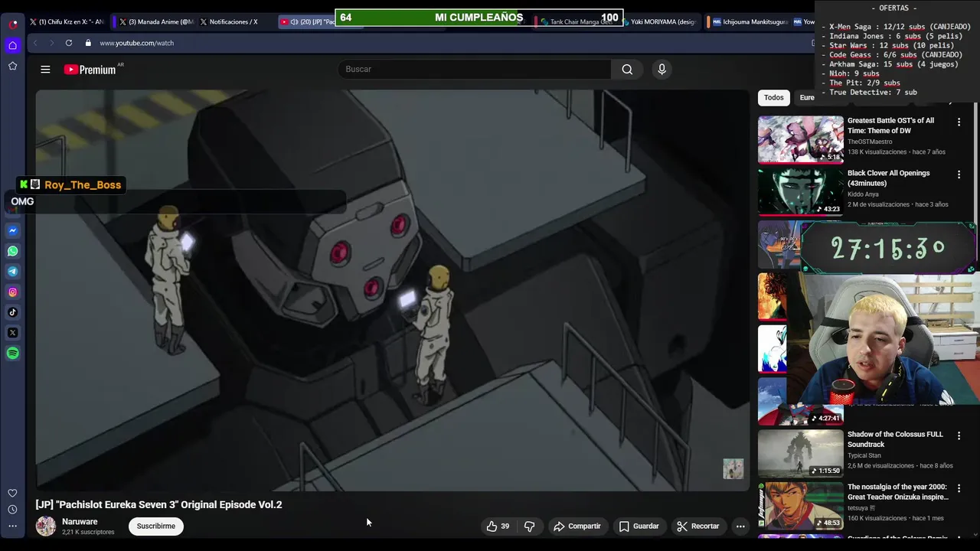Open 'Shadow of the Colossus FULL Soundtrack' title
Screen dimensions: 980x551
click(x=895, y=439)
